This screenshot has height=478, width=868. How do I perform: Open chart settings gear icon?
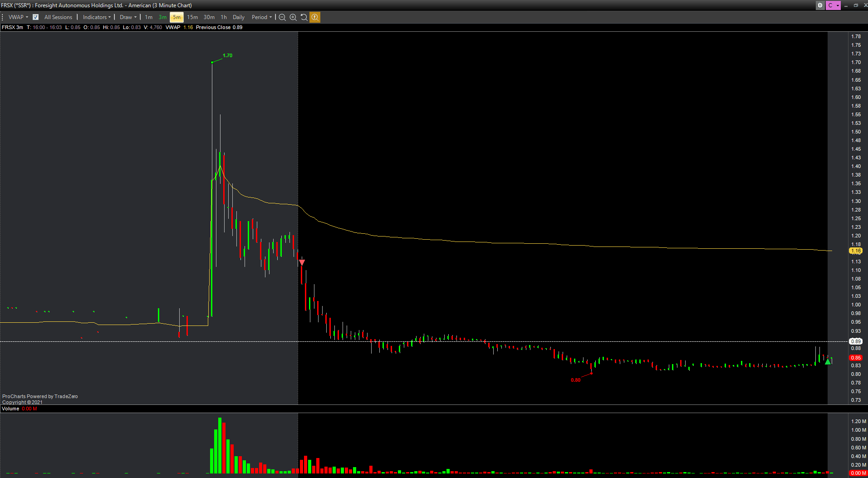pyautogui.click(x=820, y=5)
